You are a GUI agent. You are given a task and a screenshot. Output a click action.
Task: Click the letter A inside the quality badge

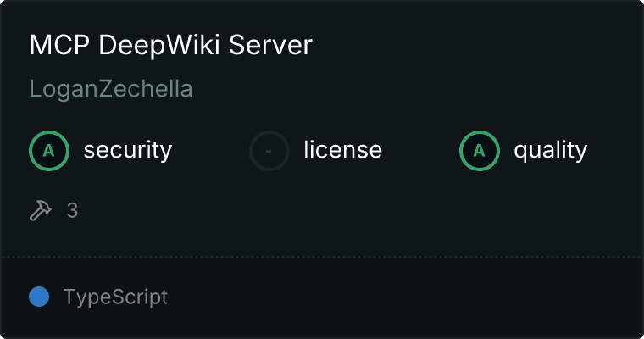pos(480,151)
